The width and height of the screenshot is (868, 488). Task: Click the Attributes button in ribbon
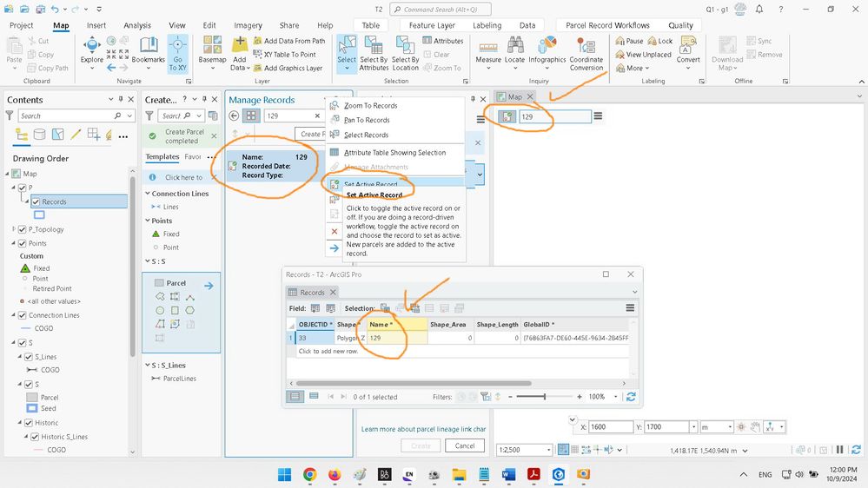[x=443, y=41]
